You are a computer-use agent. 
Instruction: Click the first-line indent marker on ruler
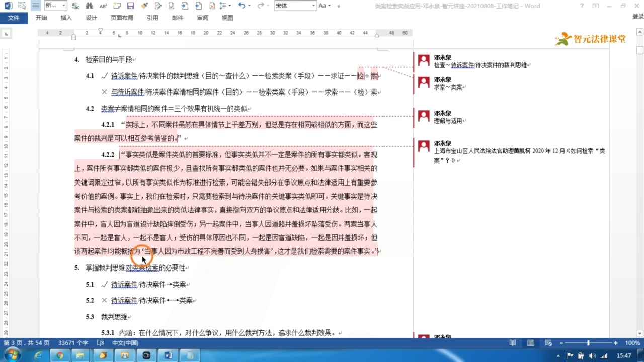[100, 31]
